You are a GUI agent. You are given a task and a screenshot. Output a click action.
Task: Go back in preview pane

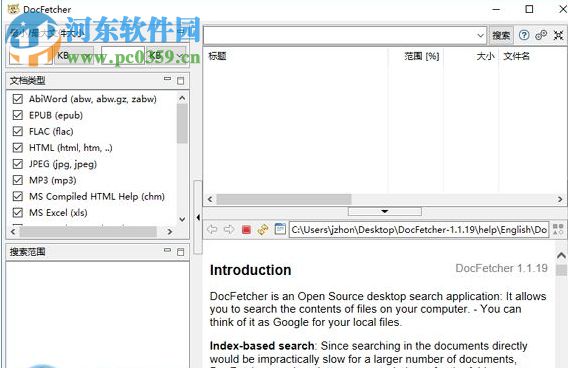pyautogui.click(x=212, y=229)
